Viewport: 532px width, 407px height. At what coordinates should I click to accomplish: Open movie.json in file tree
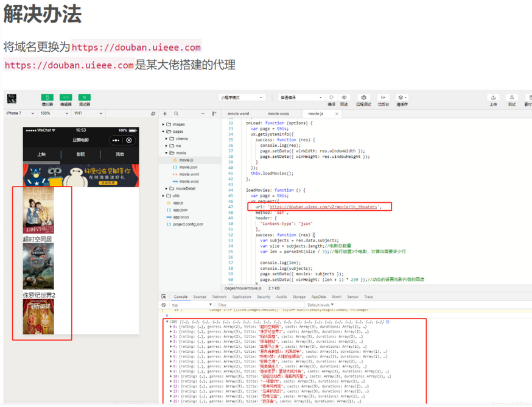[x=188, y=167]
